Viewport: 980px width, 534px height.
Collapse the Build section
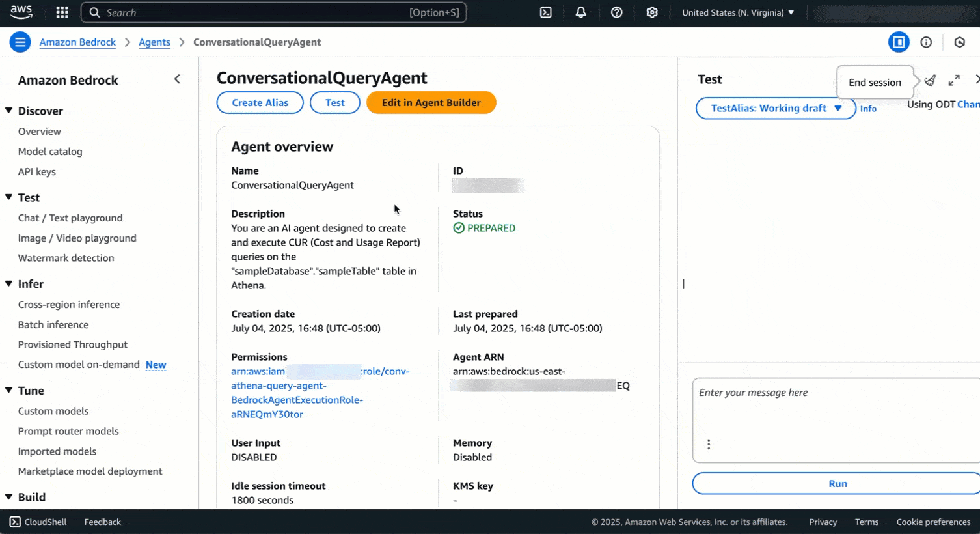pyautogui.click(x=9, y=497)
